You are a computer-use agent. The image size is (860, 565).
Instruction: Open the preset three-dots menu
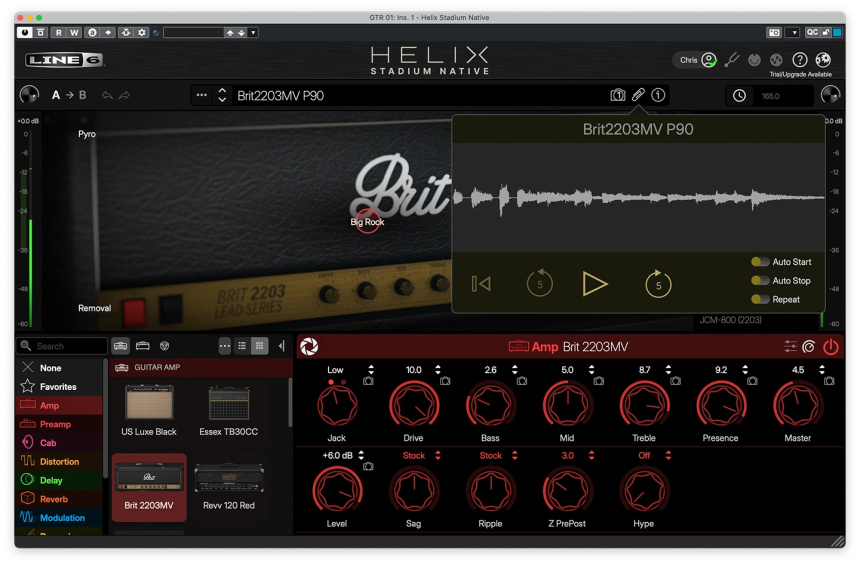[x=202, y=95]
